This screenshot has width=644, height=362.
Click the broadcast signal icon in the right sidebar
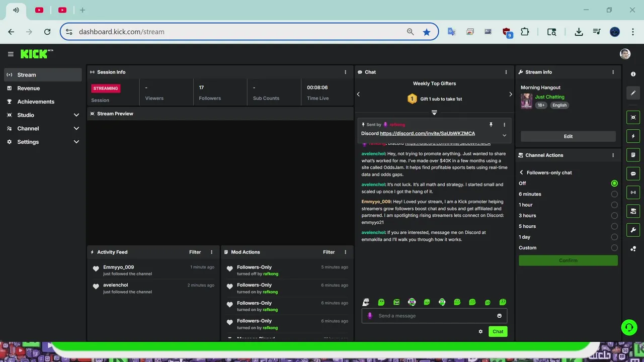coord(633,193)
